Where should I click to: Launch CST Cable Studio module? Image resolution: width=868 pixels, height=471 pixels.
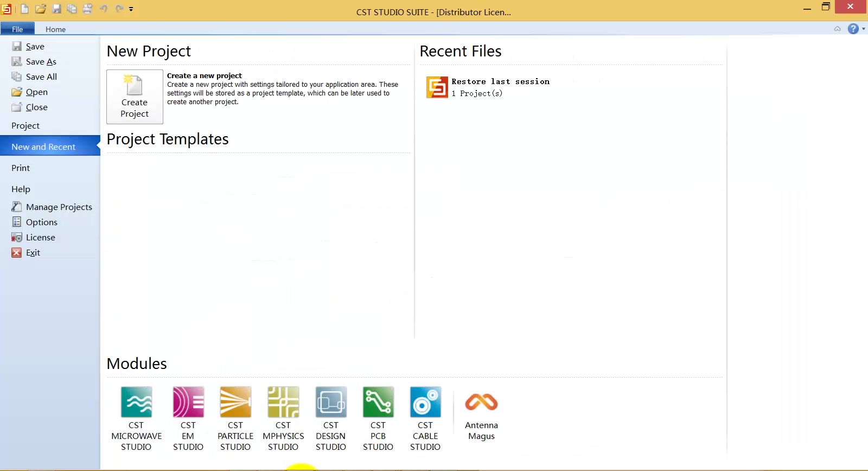coord(425,419)
